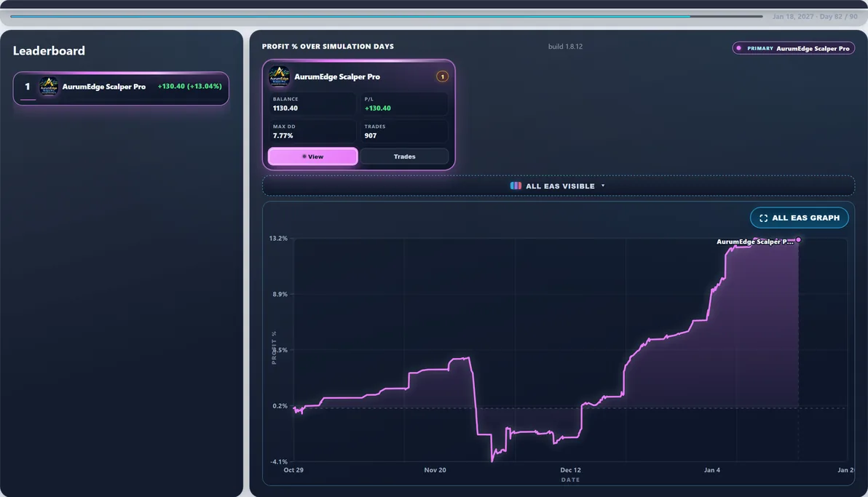Click the Dec 12 x-axis date label
The image size is (868, 497).
pos(570,470)
